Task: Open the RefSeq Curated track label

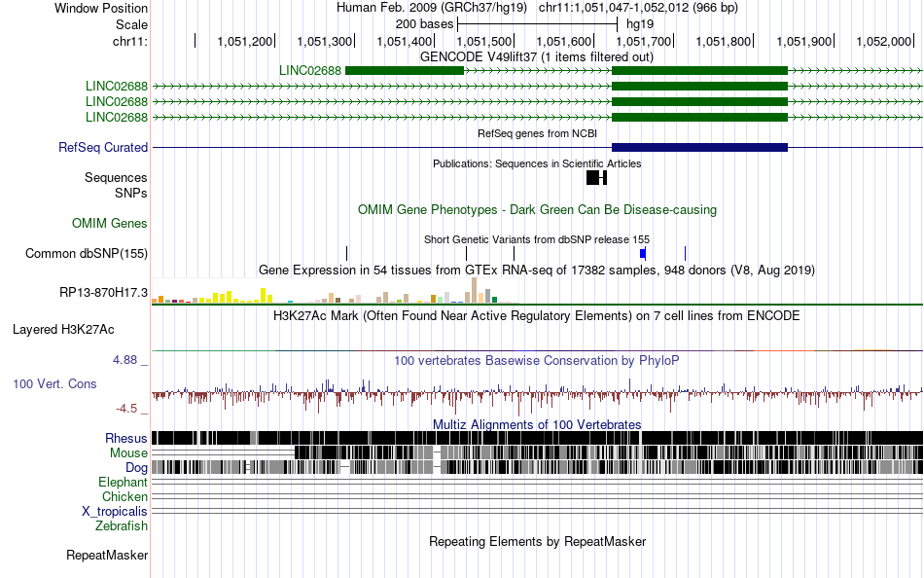Action: 103,148
